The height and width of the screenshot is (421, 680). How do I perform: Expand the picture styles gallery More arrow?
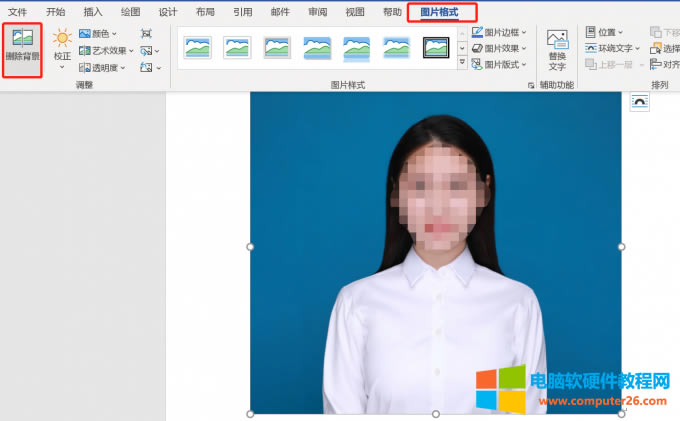pos(462,63)
